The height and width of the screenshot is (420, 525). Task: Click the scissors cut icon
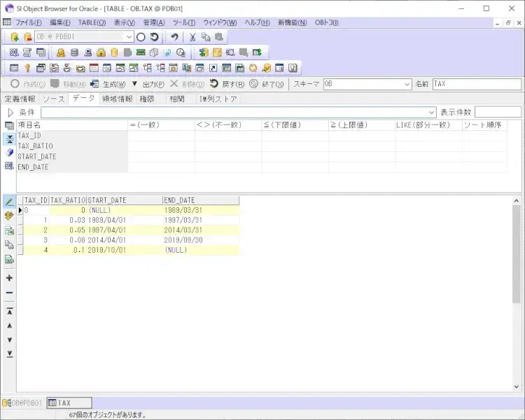[x=192, y=36]
